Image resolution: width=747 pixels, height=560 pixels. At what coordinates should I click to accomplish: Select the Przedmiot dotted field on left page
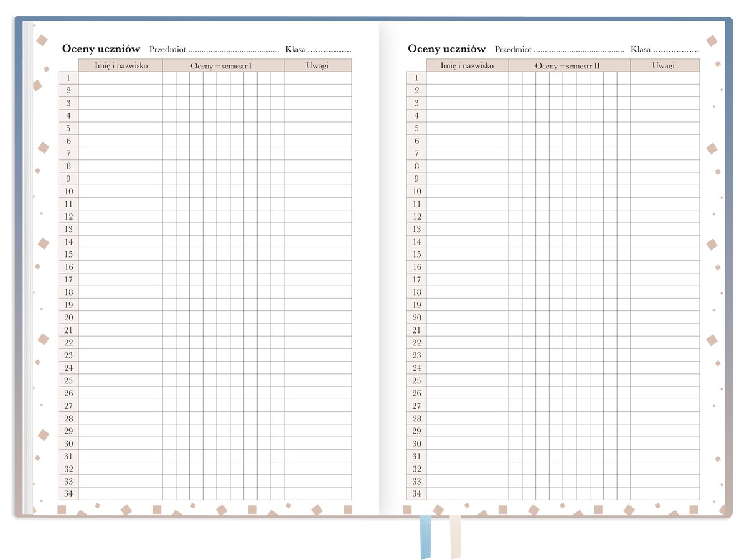point(233,50)
